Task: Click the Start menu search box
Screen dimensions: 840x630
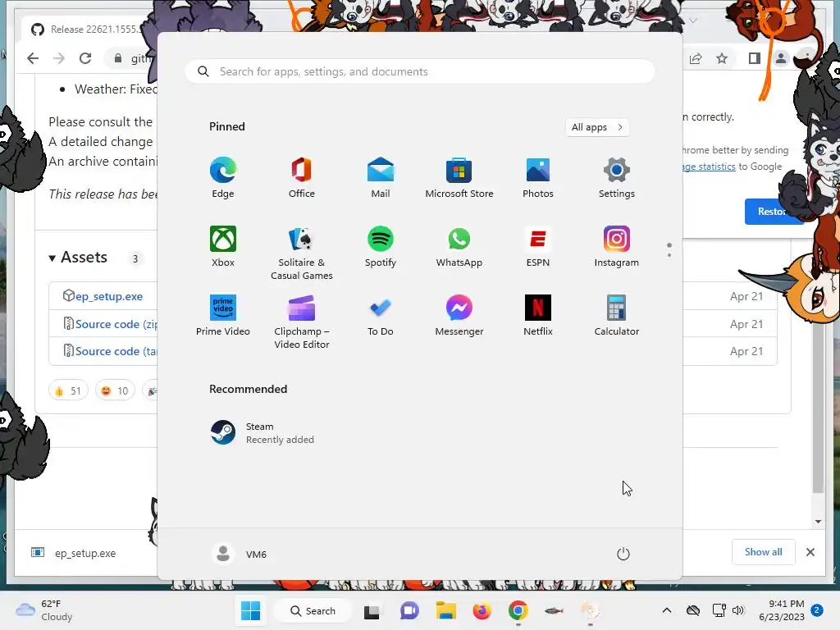Action: point(420,71)
